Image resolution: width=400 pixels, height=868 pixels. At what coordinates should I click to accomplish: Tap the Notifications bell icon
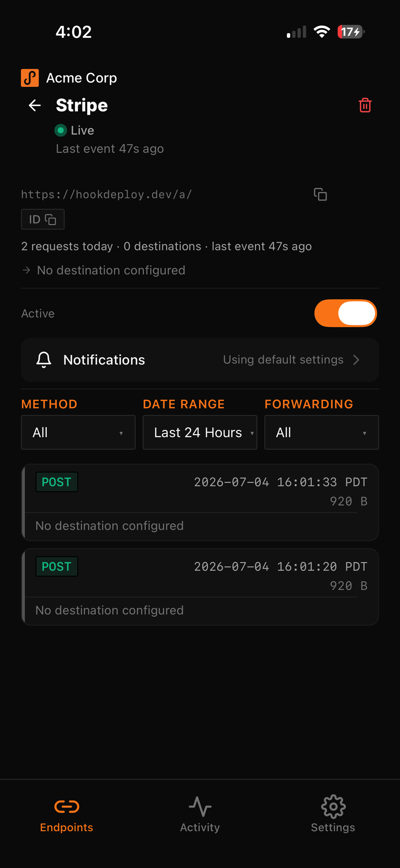coord(44,359)
